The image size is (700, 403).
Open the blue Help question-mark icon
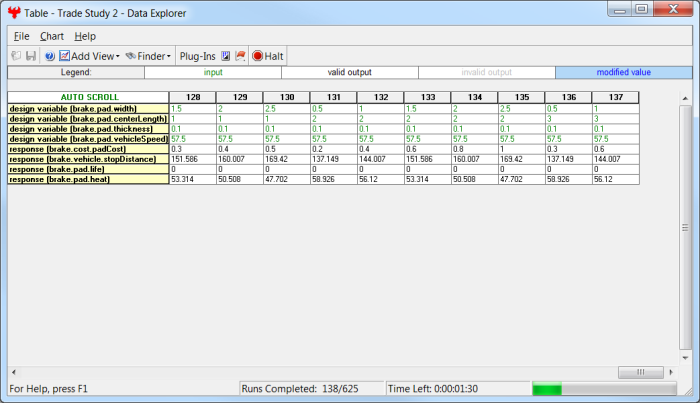click(x=49, y=56)
